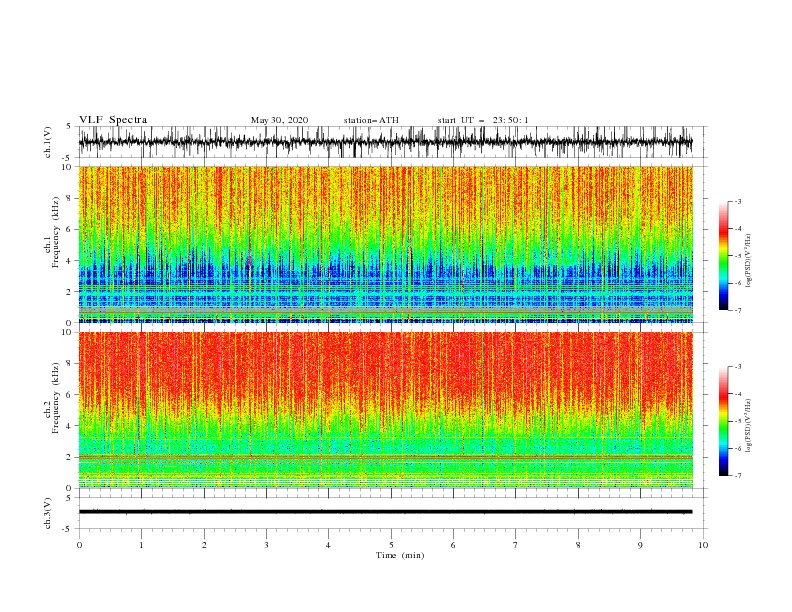
Task: Click inside the ch.2 spectrogram panel
Action: click(385, 410)
